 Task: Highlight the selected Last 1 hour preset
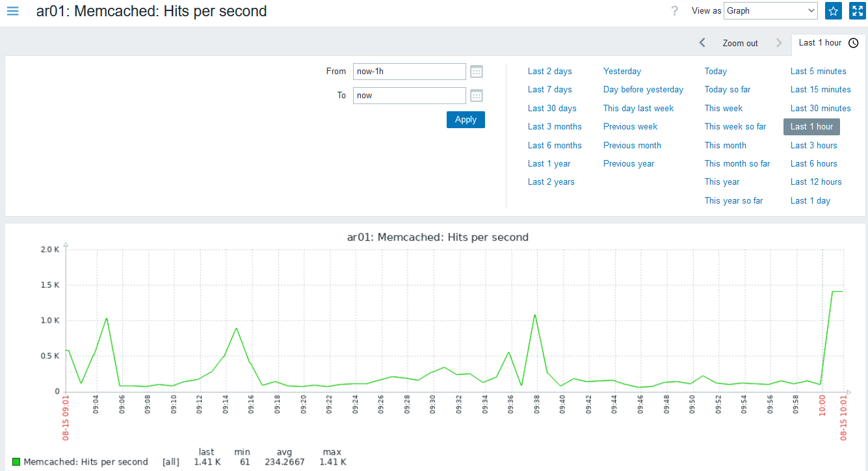point(811,127)
